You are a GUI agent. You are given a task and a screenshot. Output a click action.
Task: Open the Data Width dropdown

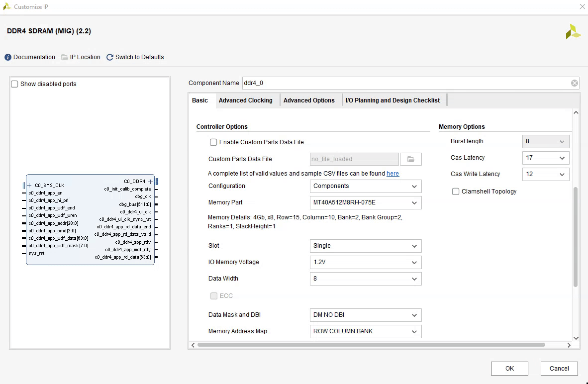pyautogui.click(x=366, y=279)
